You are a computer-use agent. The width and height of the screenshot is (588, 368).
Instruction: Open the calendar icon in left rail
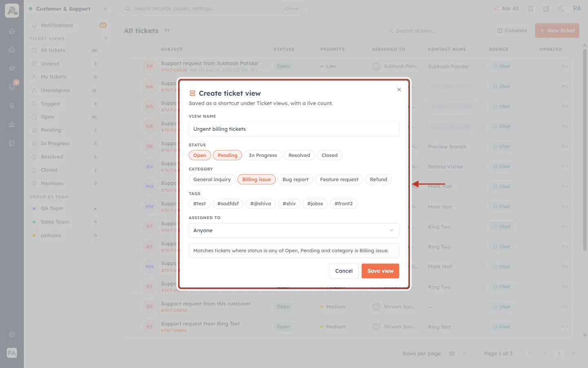tap(12, 143)
